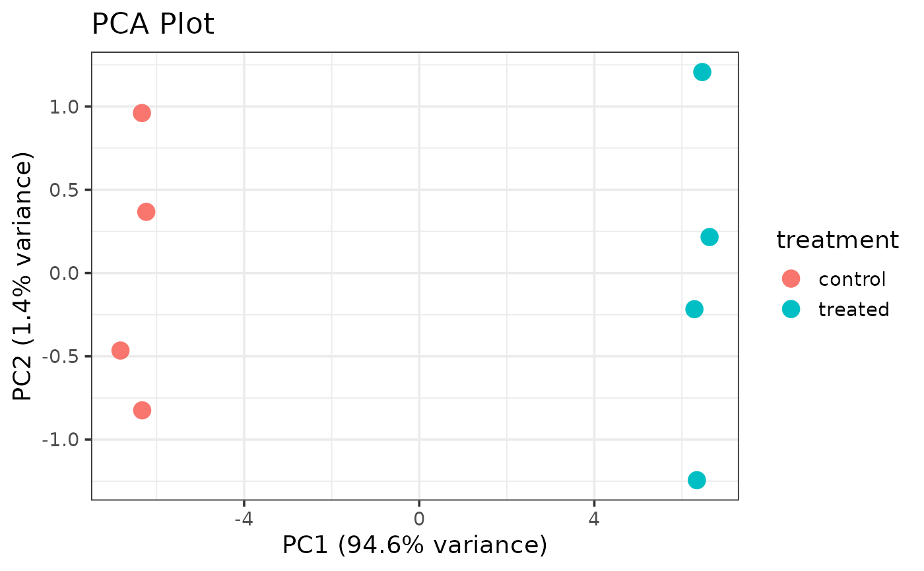924x571 pixels.
Task: Click the "1.0" tick label on the y-axis
Action: [65, 107]
